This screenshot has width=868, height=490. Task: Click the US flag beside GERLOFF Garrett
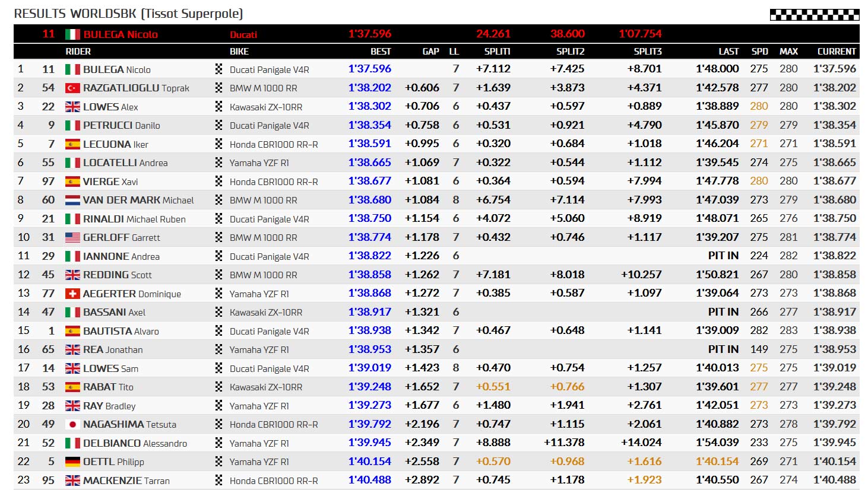(72, 238)
